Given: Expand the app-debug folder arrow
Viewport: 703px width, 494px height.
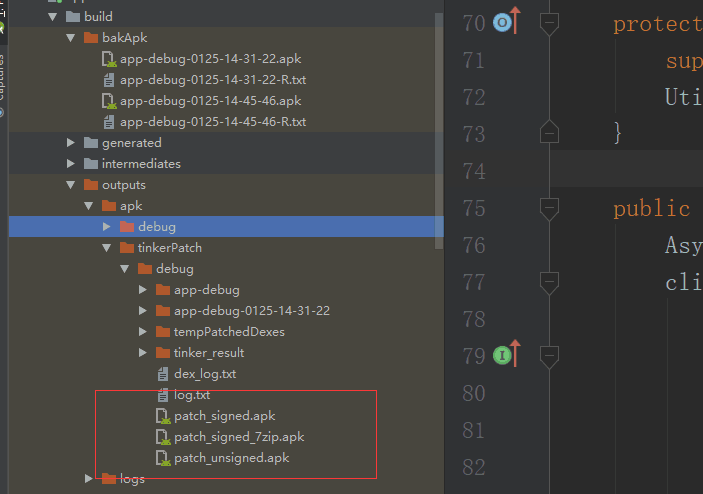Looking at the screenshot, I should [x=143, y=290].
